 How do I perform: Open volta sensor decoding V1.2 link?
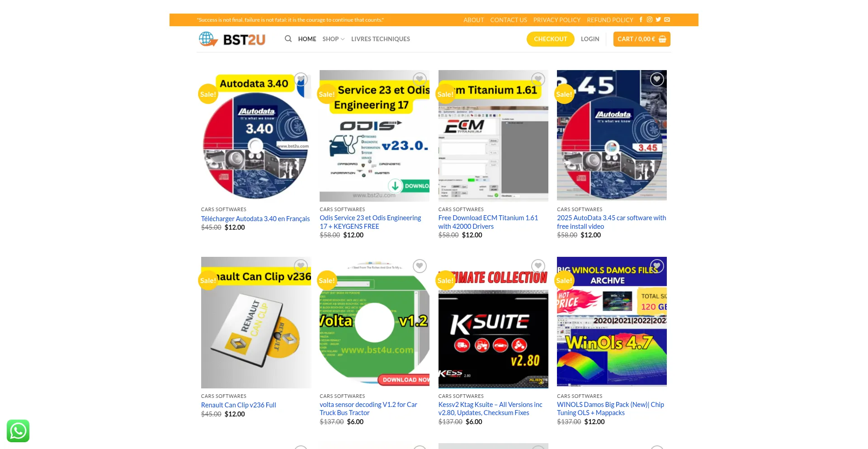click(x=368, y=409)
